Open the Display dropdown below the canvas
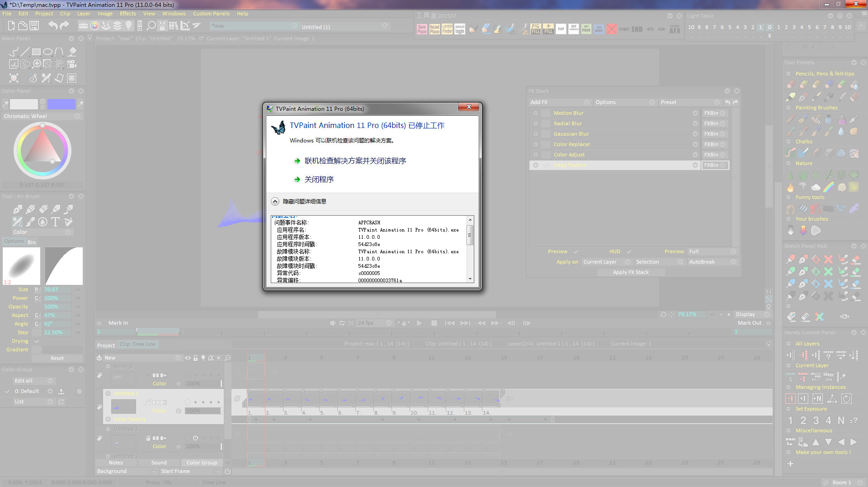Viewport: 868px width, 487px height. pyautogui.click(x=752, y=314)
